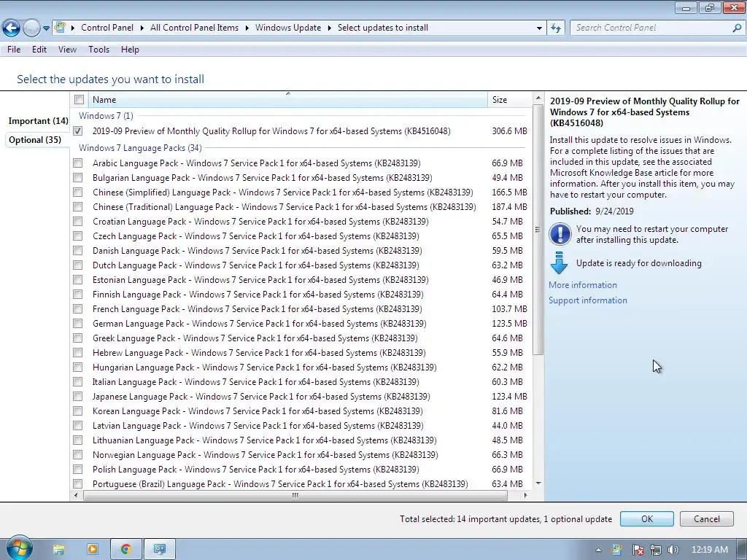Open the File menu
747x560 pixels.
14,50
